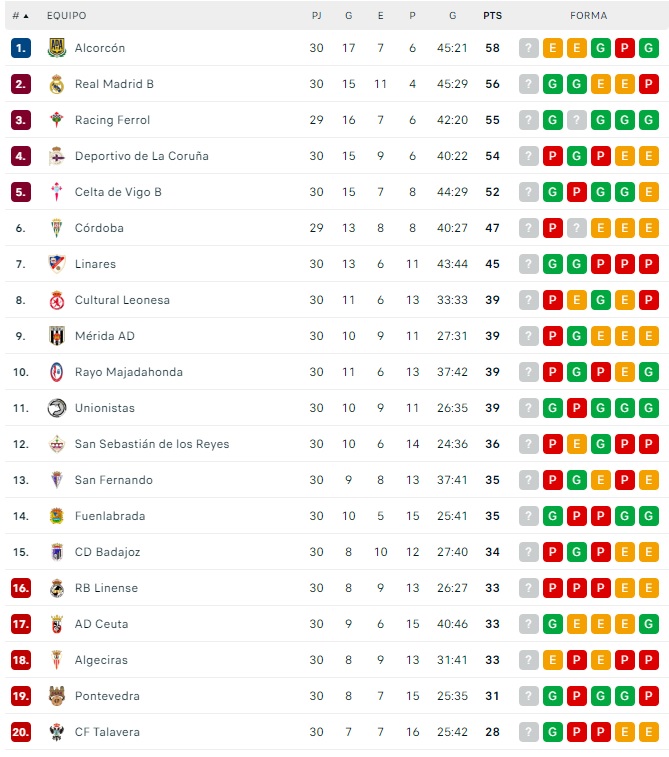Viewport: 669px width, 757px height.
Task: Open the Rayo Majadahonda team page
Action: point(128,372)
